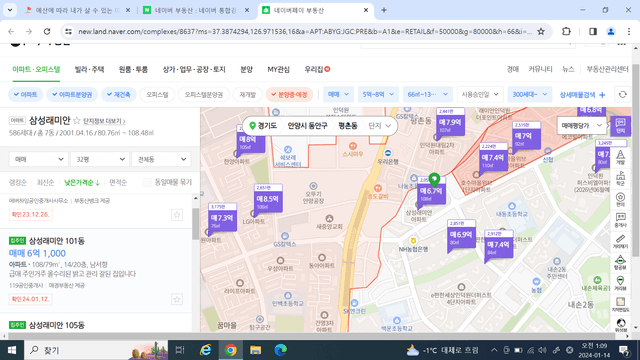Open Chrome from the Windows taskbar
The height and width of the screenshot is (360, 640).
coord(231,350)
